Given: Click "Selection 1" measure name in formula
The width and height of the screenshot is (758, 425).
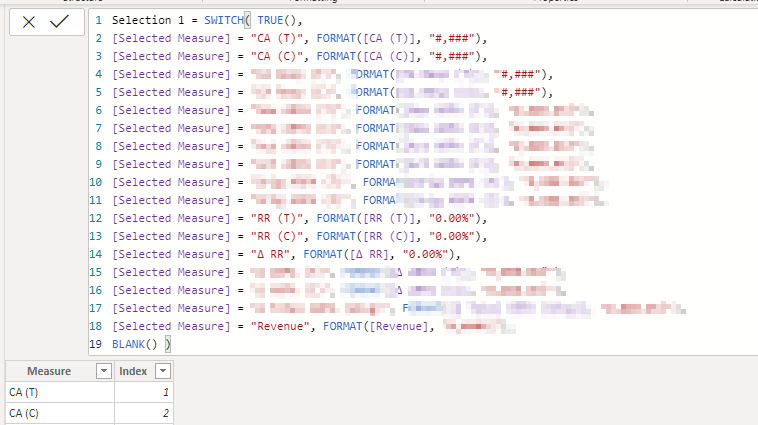Looking at the screenshot, I should point(148,20).
